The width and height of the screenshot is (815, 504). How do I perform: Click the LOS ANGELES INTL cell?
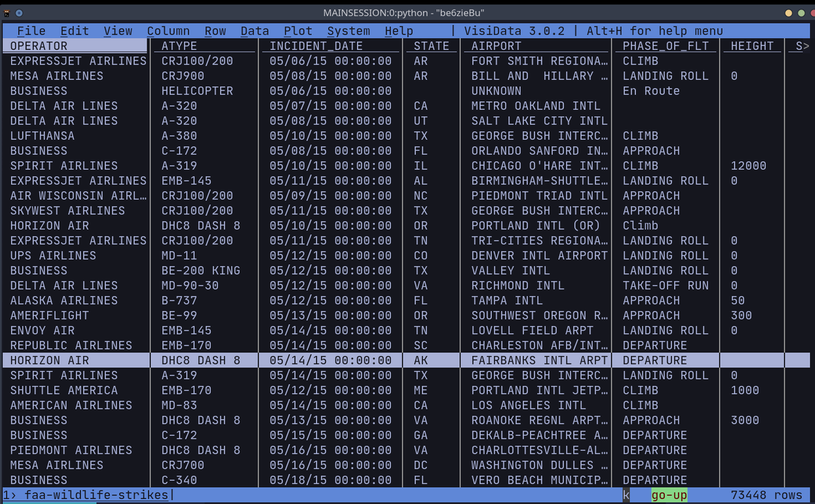[529, 404]
